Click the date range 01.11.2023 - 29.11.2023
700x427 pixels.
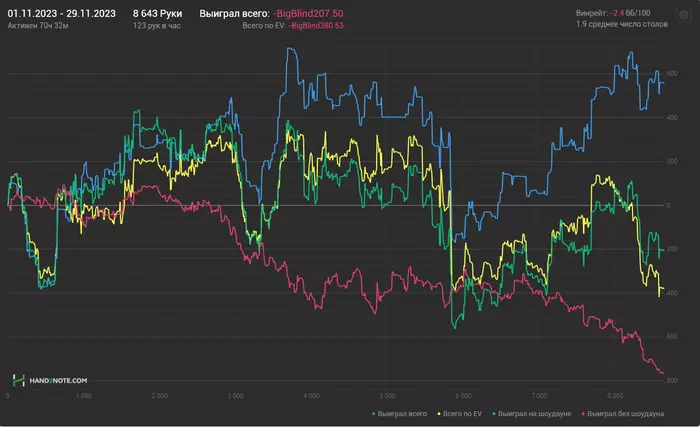click(60, 13)
